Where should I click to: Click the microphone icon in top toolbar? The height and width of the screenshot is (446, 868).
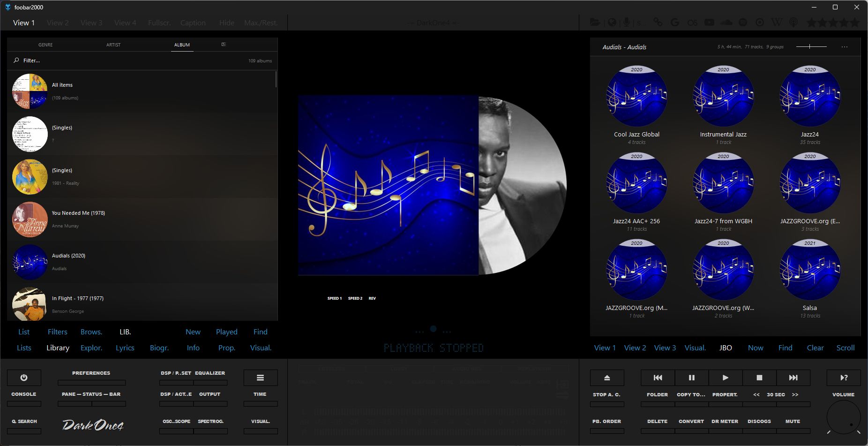pyautogui.click(x=627, y=23)
